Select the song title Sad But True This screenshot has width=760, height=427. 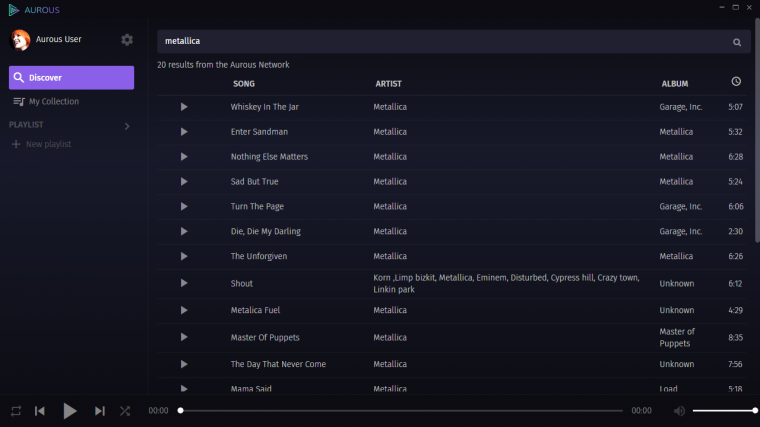254,182
